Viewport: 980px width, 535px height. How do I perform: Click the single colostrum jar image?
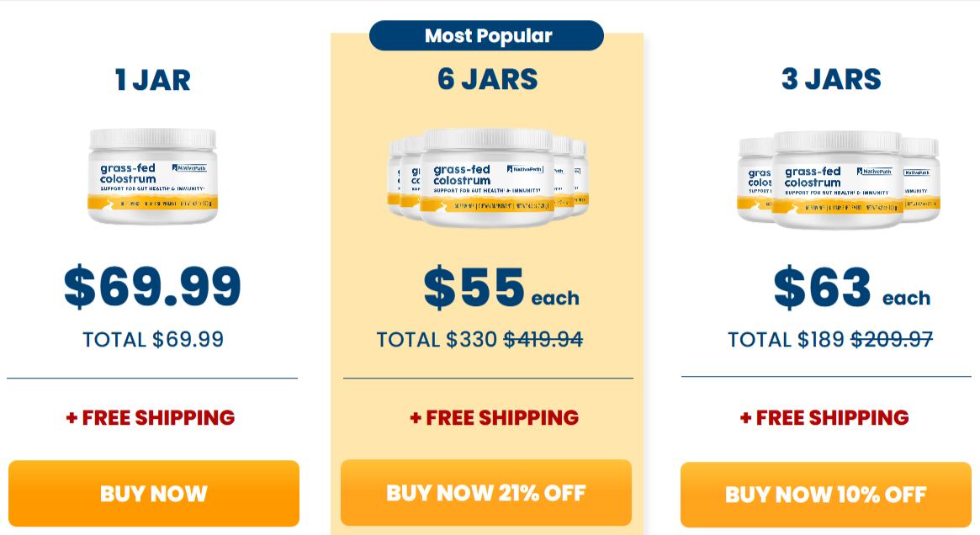click(153, 177)
